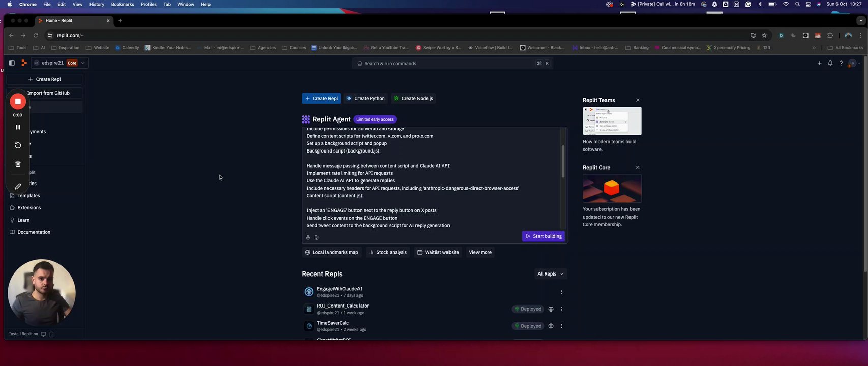This screenshot has height=366, width=868.
Task: Open the All Repls filter dropdown
Action: [550, 274]
